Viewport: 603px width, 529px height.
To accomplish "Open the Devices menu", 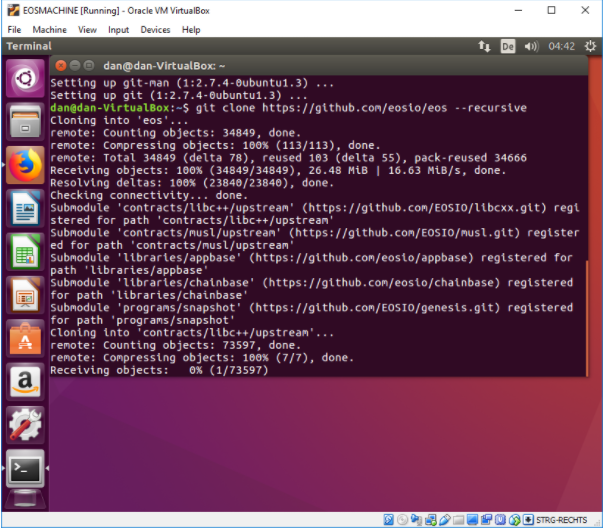I will pos(155,30).
